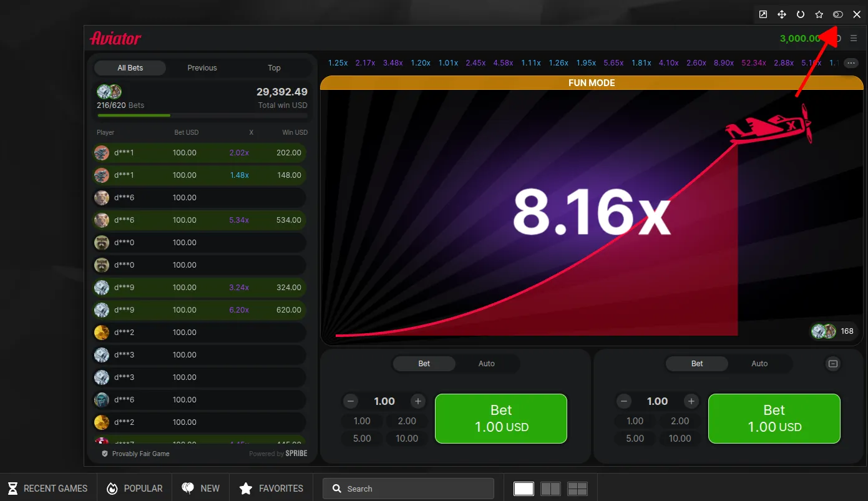Choose the 1.00 quick amount in the right panel
This screenshot has height=501, width=868.
(x=635, y=421)
